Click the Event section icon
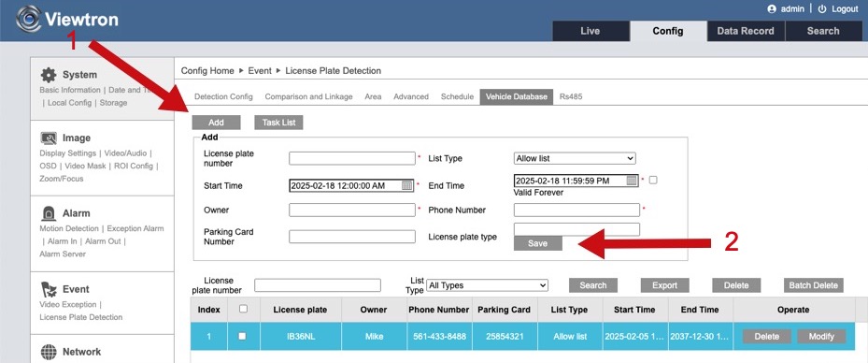Viewport: 868px width, 363px height. [x=49, y=289]
